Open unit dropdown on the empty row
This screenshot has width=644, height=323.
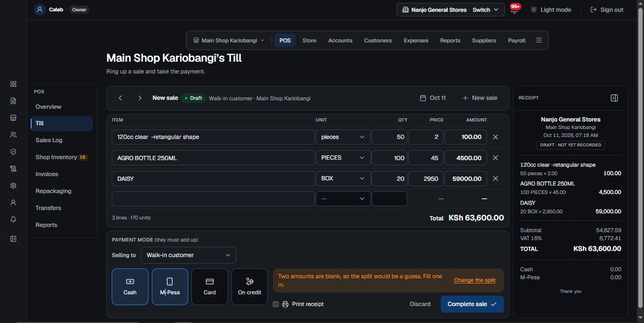(x=343, y=199)
